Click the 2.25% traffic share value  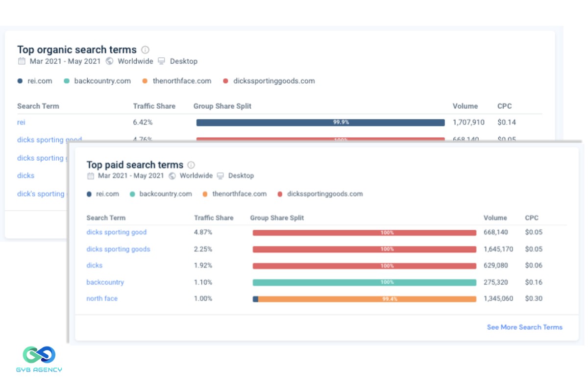click(x=203, y=249)
